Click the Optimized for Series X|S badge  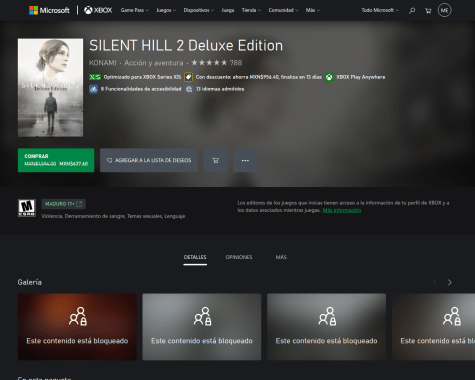pos(95,77)
